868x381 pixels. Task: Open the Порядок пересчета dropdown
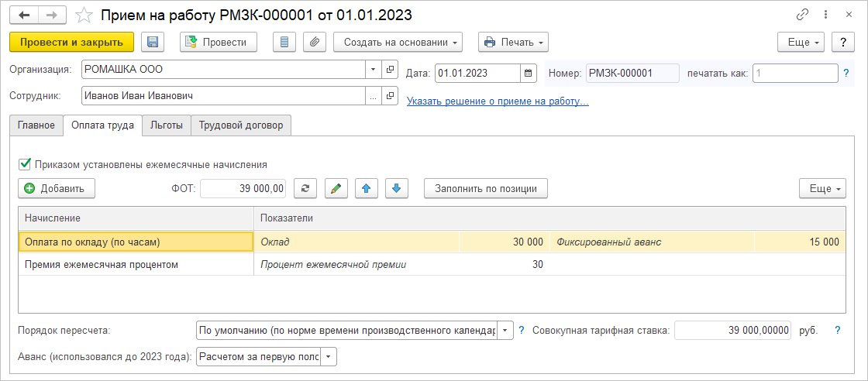tap(505, 331)
